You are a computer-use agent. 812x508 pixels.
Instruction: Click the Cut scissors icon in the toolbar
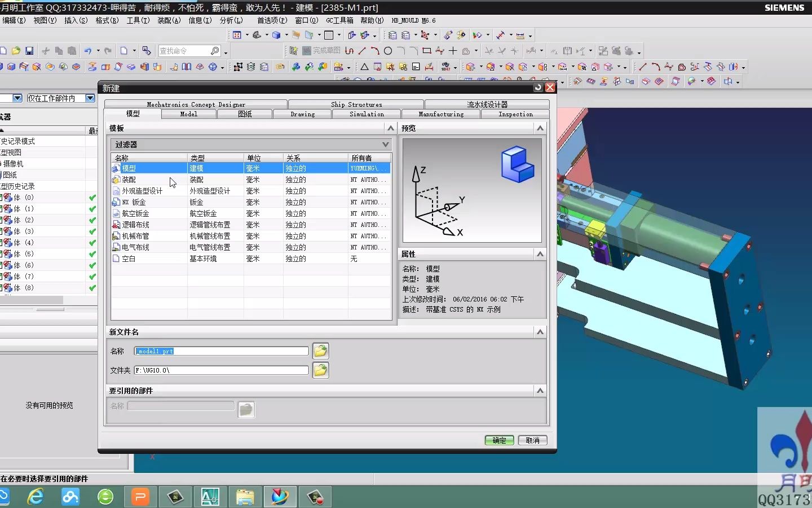pos(46,51)
